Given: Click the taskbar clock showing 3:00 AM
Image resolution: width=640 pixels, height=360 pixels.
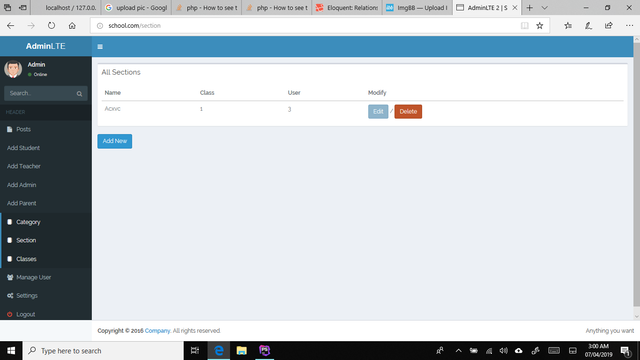Looking at the screenshot, I should click(x=598, y=351).
